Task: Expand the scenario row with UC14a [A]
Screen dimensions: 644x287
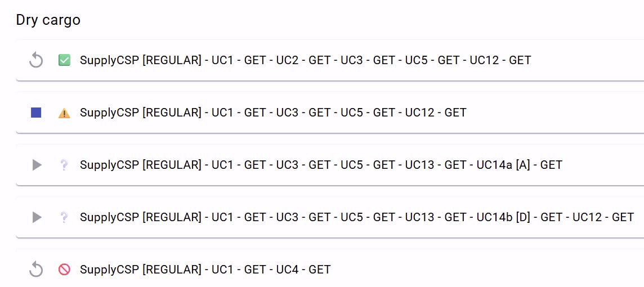Action: [x=330, y=165]
